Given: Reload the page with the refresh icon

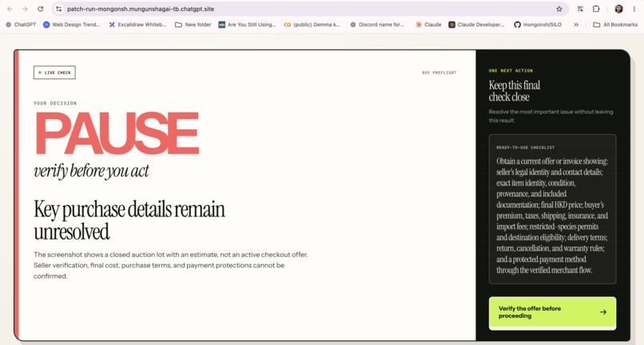Looking at the screenshot, I should pos(40,9).
